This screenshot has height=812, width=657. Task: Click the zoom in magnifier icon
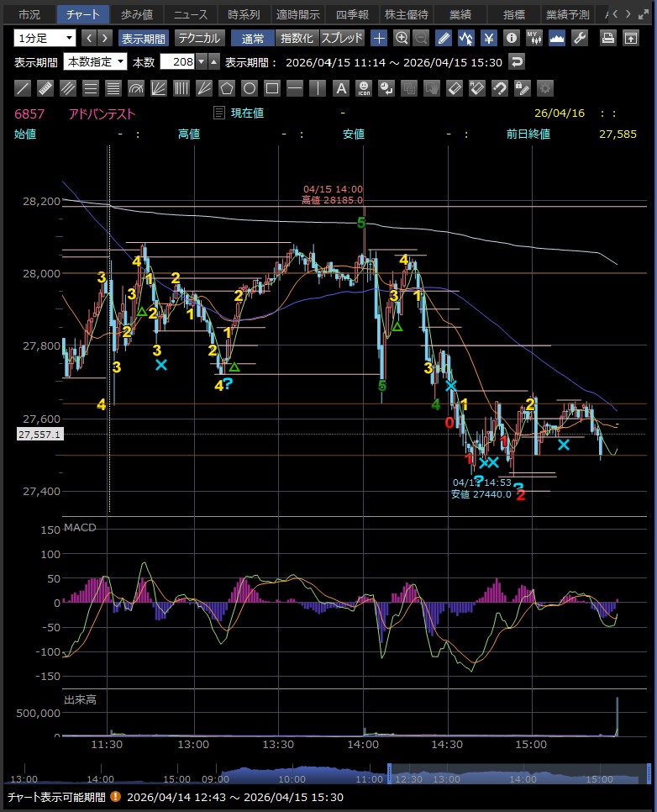[x=402, y=38]
